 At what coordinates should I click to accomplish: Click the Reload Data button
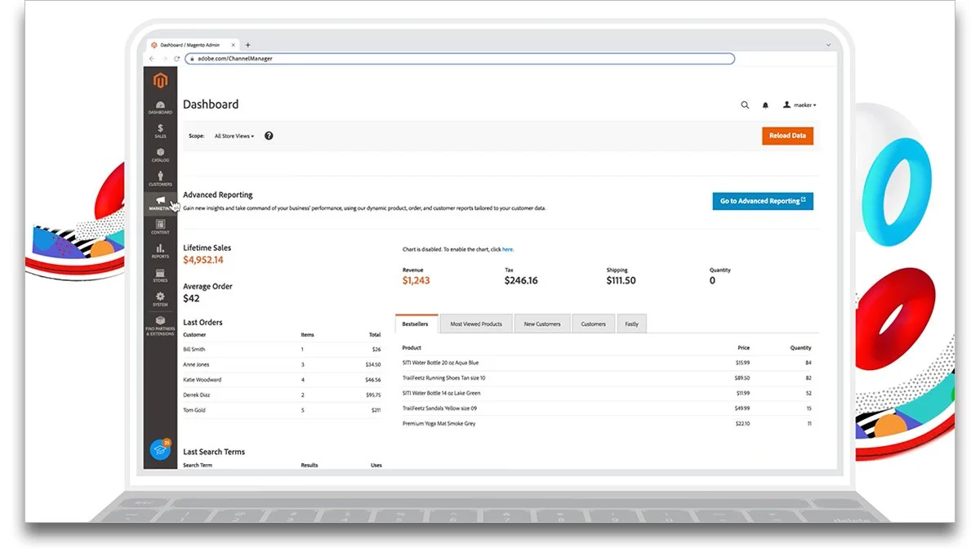(x=787, y=136)
